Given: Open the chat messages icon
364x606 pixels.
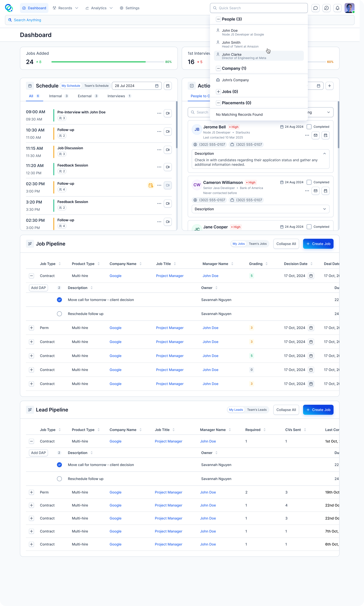Looking at the screenshot, I should coord(315,8).
